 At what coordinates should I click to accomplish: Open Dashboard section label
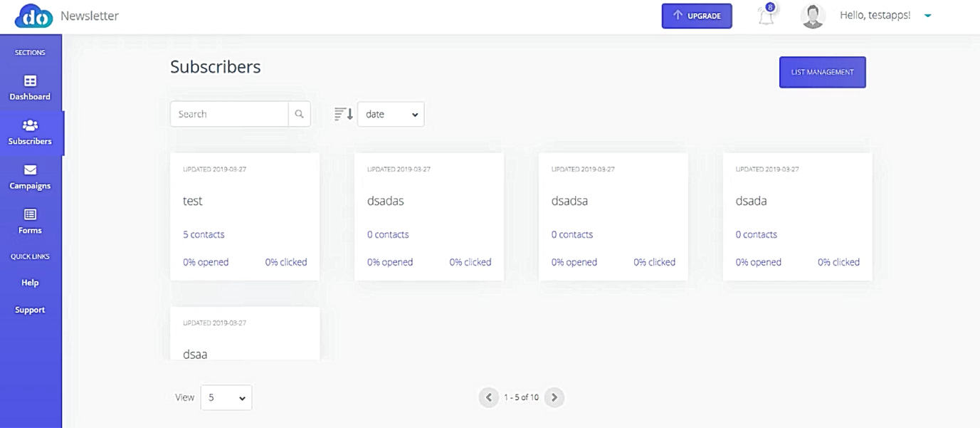[x=30, y=97]
